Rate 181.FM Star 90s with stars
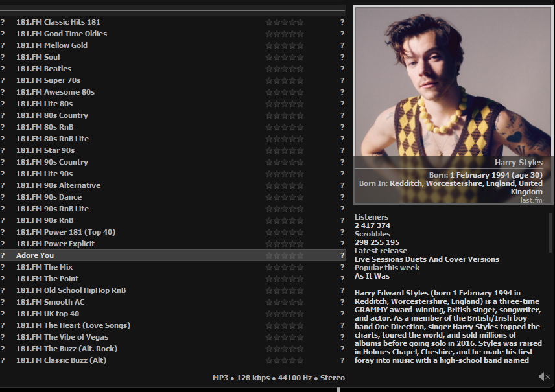The image size is (555, 392). pos(285,150)
